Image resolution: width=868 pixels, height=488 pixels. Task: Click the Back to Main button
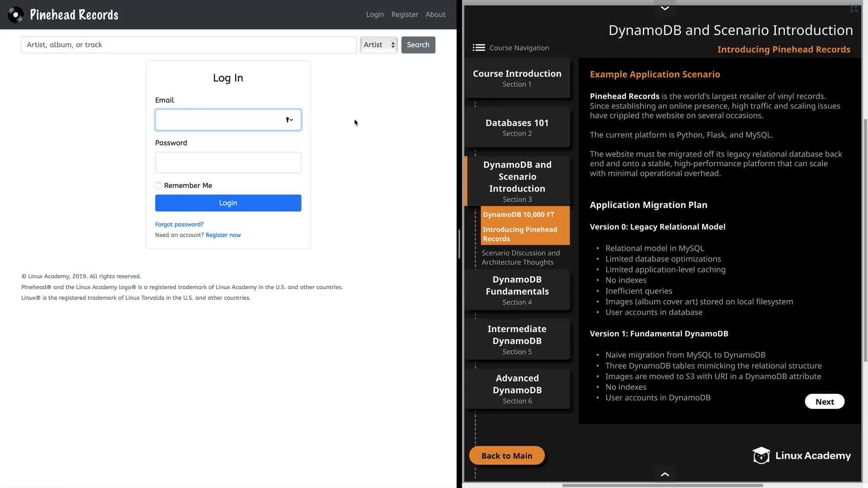click(506, 455)
